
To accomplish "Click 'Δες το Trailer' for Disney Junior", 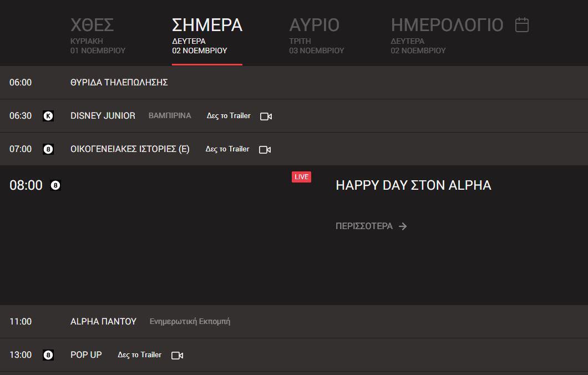I will pyautogui.click(x=229, y=116).
